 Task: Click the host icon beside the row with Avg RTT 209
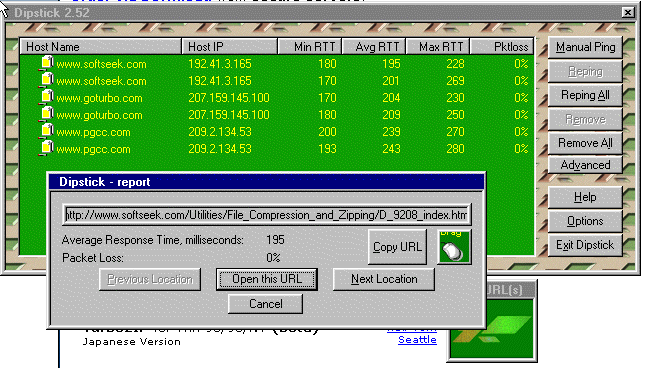tap(47, 114)
